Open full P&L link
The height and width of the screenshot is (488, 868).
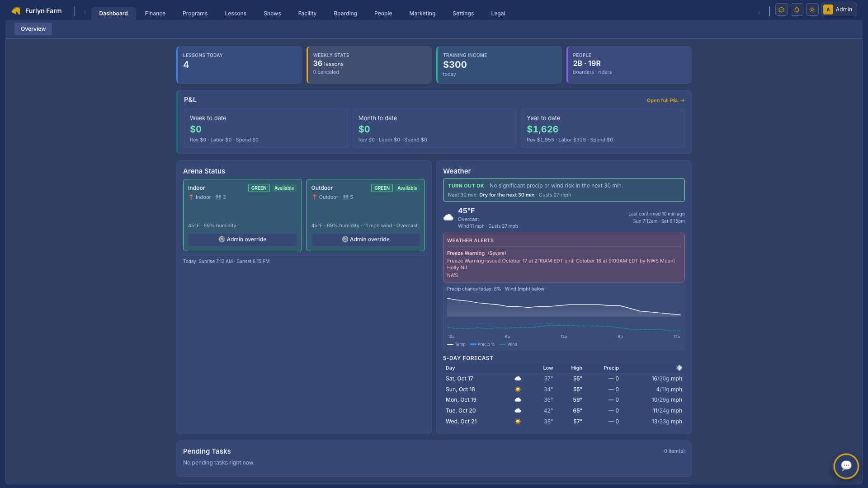665,100
